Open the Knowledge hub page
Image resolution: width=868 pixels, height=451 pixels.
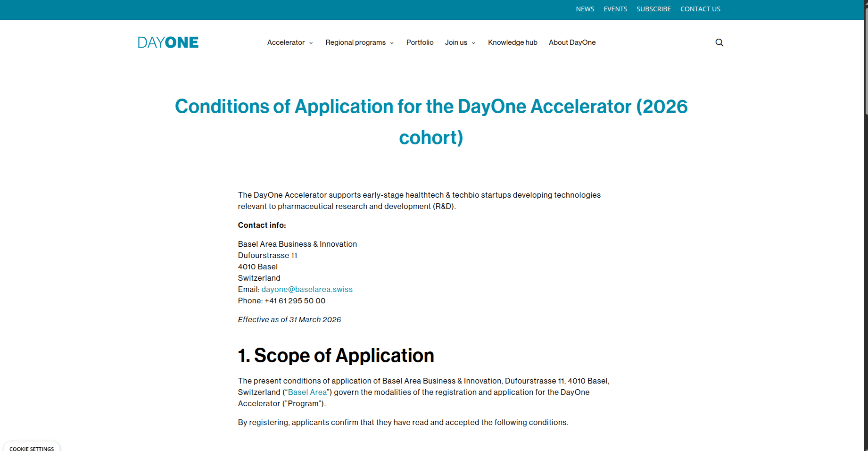pos(513,42)
